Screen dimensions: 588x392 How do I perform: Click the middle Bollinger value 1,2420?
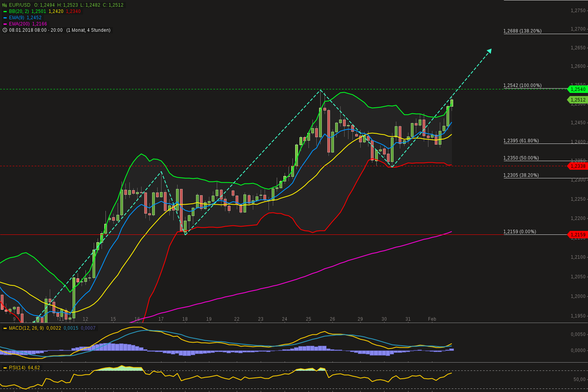coord(56,11)
